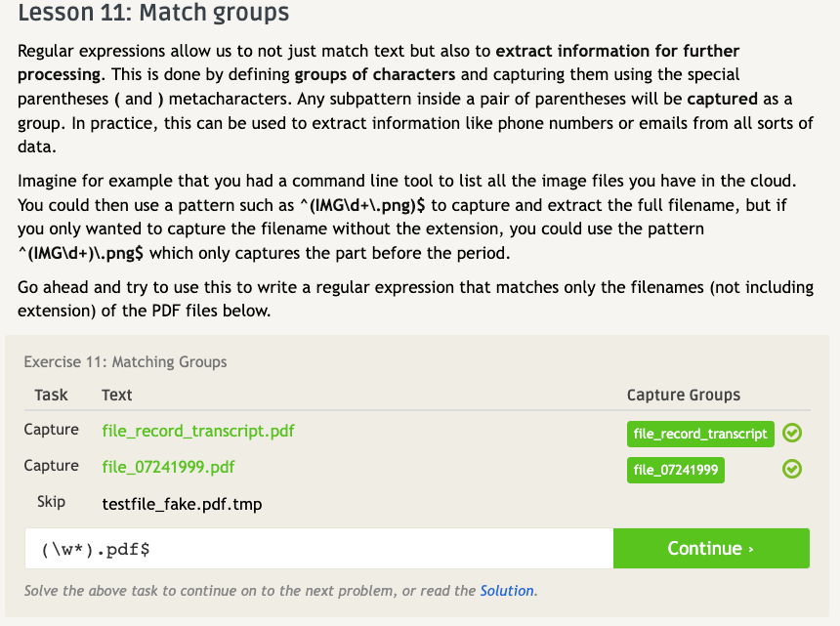Click the second Capture label

51,466
